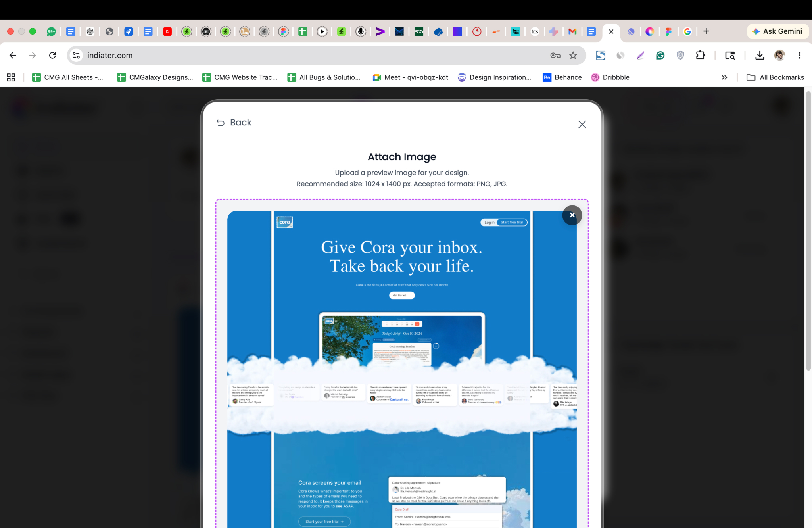Expand the hidden bookmarks overflow chevron

pyautogui.click(x=724, y=77)
